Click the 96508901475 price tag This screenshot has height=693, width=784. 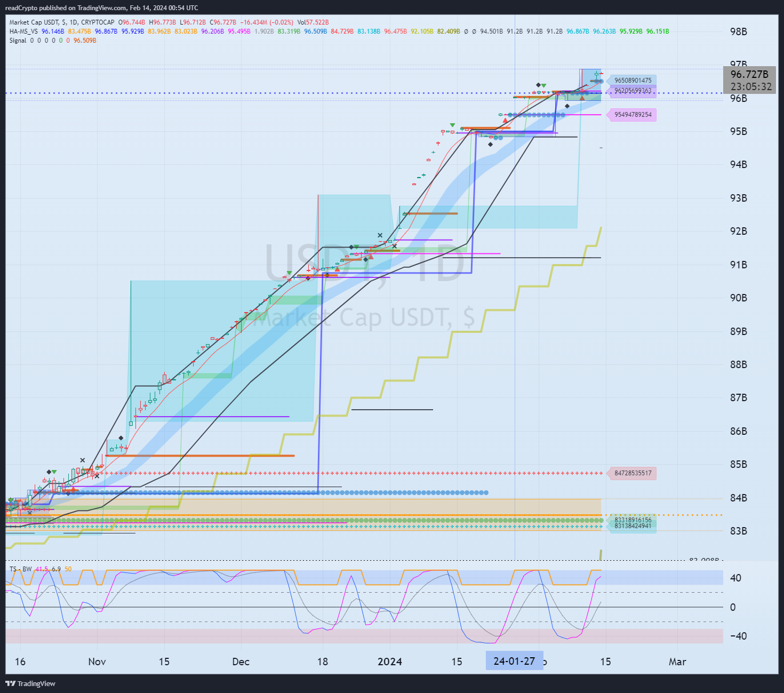[x=633, y=81]
